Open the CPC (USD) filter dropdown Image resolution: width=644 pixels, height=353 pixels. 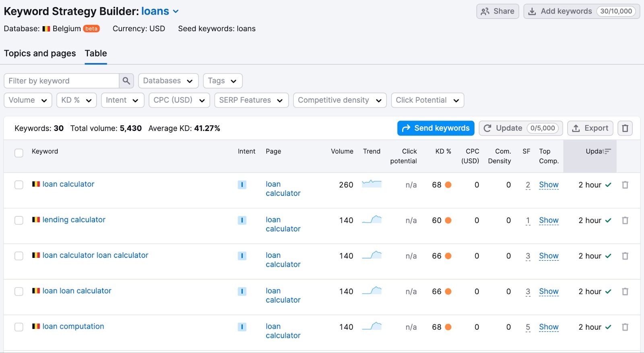click(x=179, y=100)
